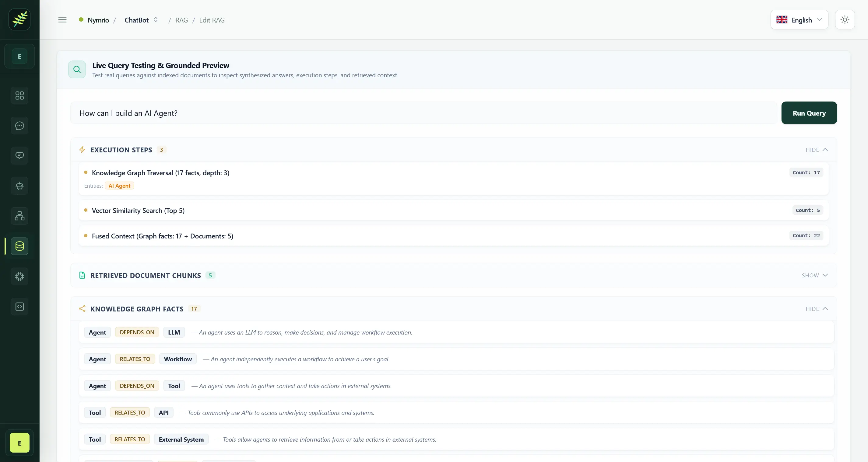Collapse Knowledge Graph Facts with HIDE
The height and width of the screenshot is (462, 868).
click(x=817, y=309)
